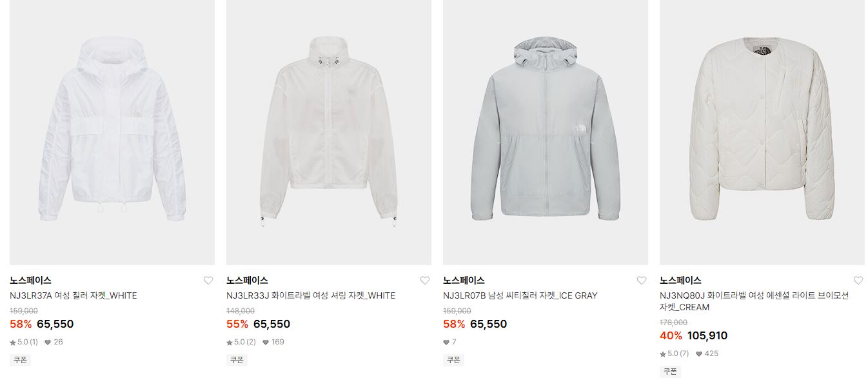Click the 쿠폰 badge under the first jacket
Image resolution: width=868 pixels, height=378 pixels.
[21, 360]
